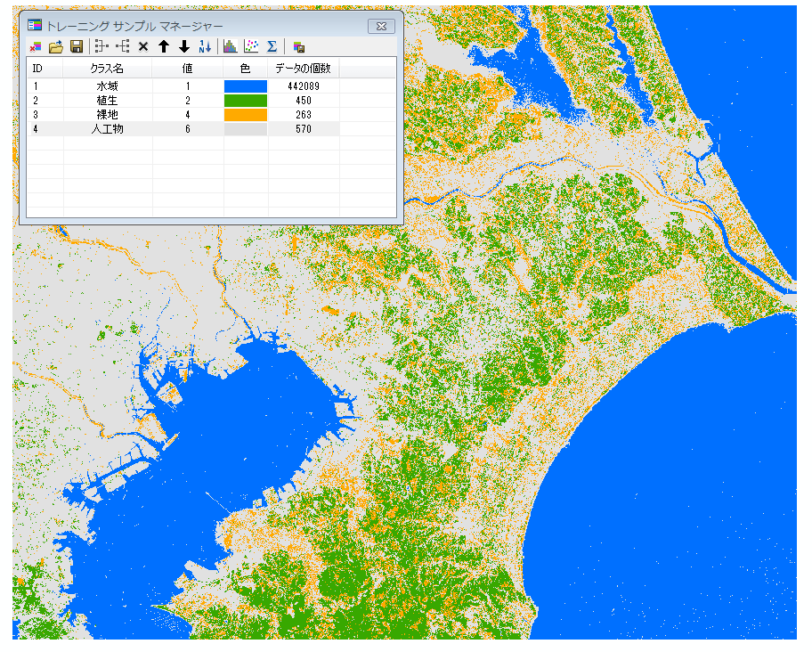Open training samples with the folder icon
812x652 pixels.
pos(55,46)
